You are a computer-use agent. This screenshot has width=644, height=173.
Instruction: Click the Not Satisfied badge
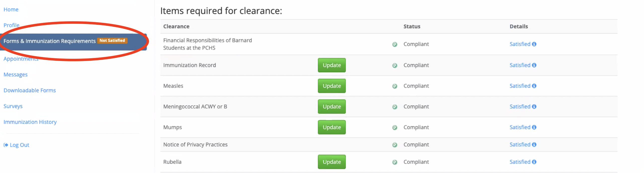(x=112, y=40)
